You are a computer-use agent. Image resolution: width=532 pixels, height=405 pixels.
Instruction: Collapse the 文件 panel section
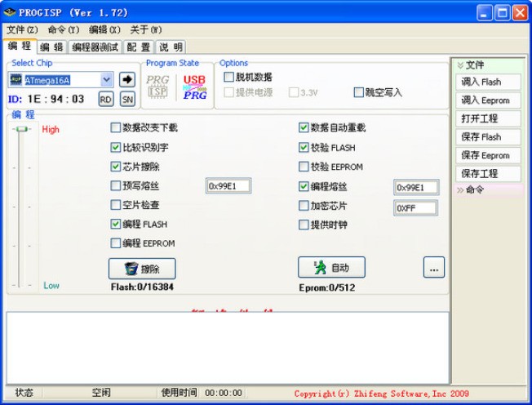click(460, 65)
